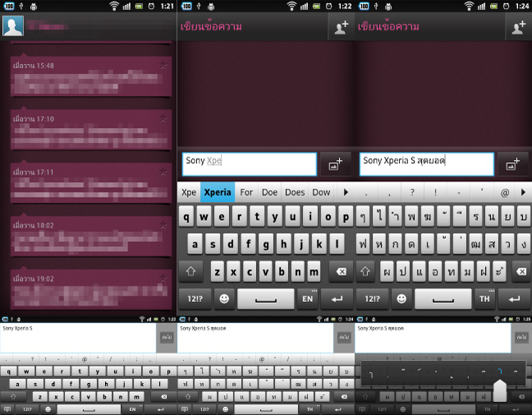The height and width of the screenshot is (415, 532).
Task: Tap Enter on the portrait English keyboard
Action: pos(337,299)
